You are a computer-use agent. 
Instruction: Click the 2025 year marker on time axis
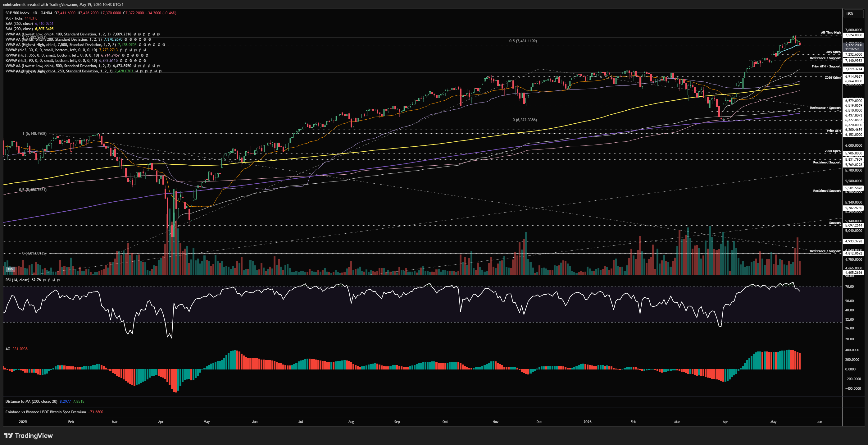tap(23, 422)
